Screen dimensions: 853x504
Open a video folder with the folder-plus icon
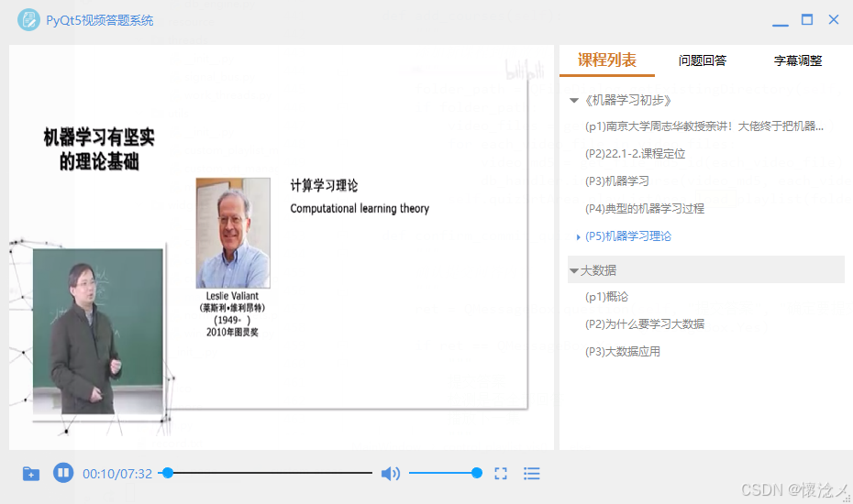point(31,474)
